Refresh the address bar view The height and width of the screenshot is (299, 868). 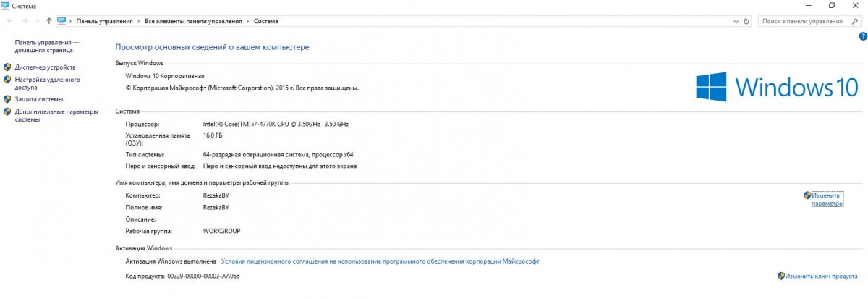pos(746,21)
